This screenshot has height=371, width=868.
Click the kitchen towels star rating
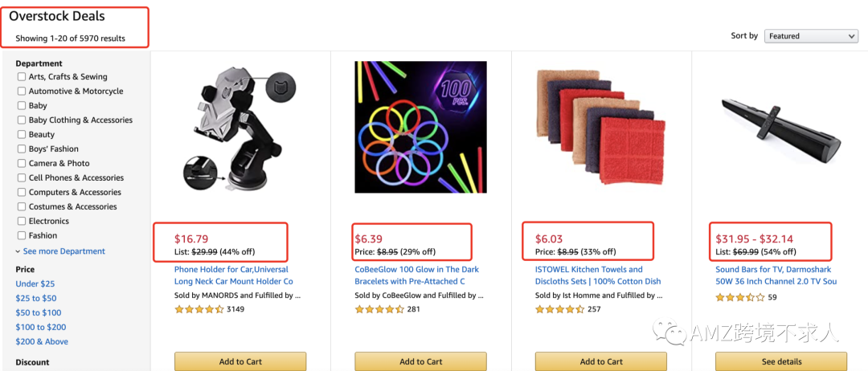tap(559, 309)
